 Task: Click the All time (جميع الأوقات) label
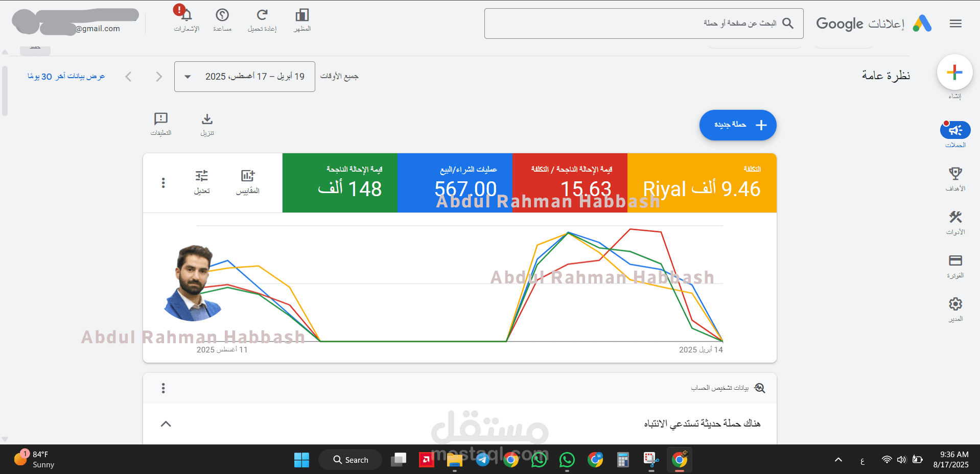(339, 77)
